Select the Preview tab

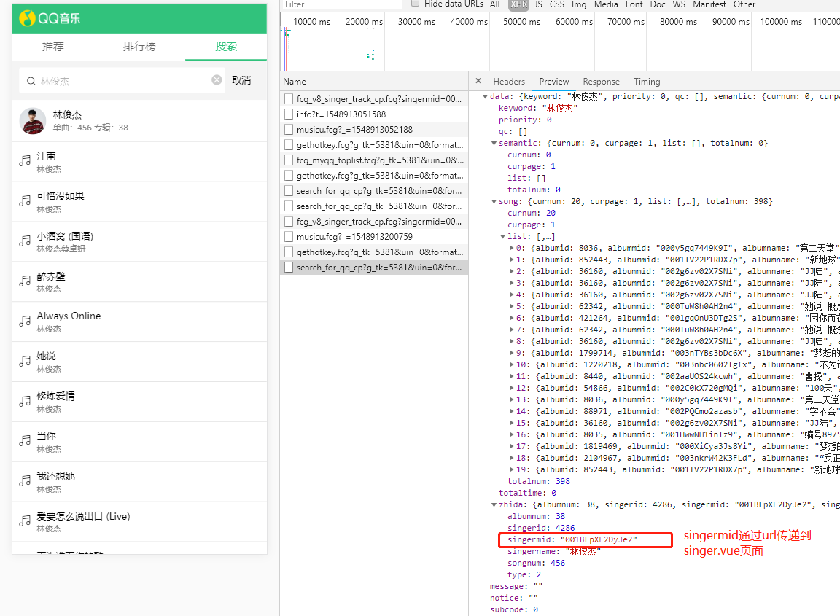554,82
